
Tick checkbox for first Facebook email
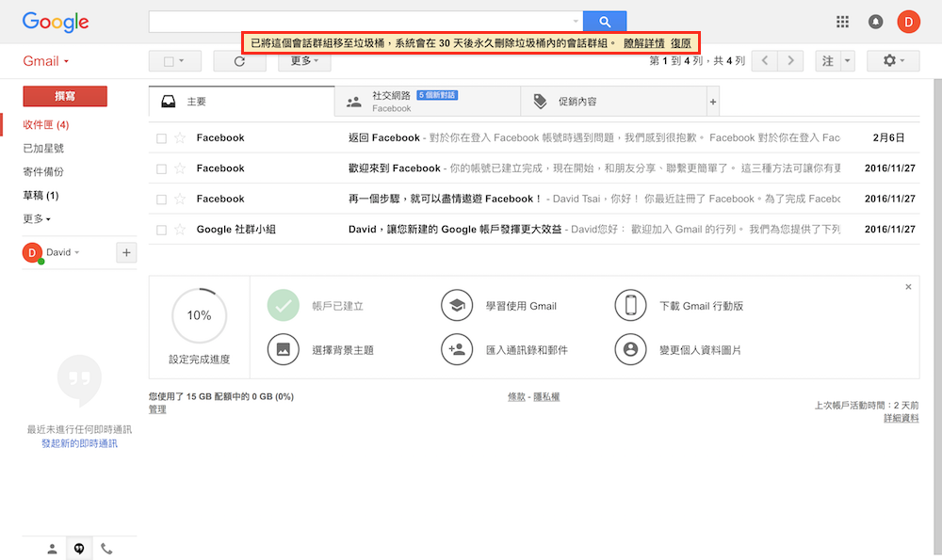161,138
